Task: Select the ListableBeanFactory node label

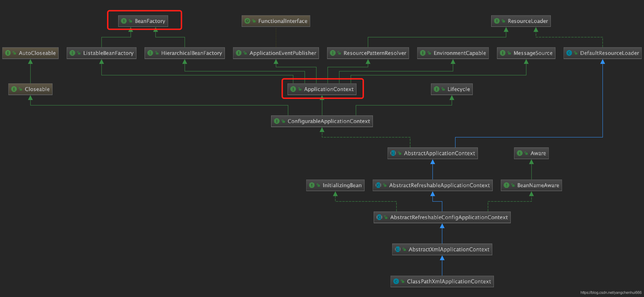Action: [x=108, y=53]
